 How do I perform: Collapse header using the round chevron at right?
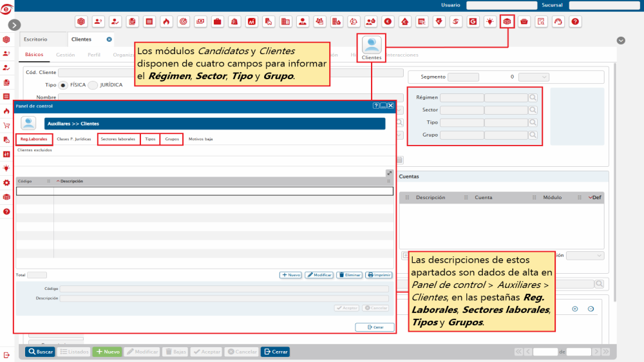click(x=621, y=40)
